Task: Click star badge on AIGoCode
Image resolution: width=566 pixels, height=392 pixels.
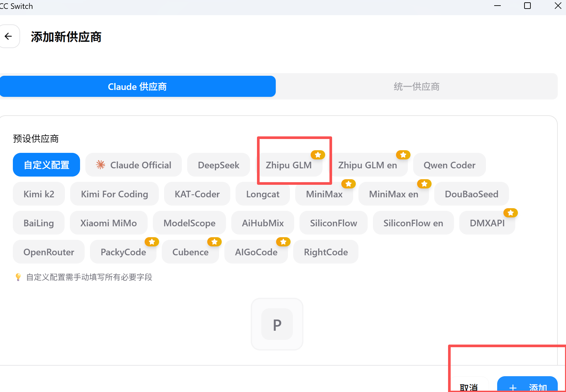Action: tap(283, 242)
